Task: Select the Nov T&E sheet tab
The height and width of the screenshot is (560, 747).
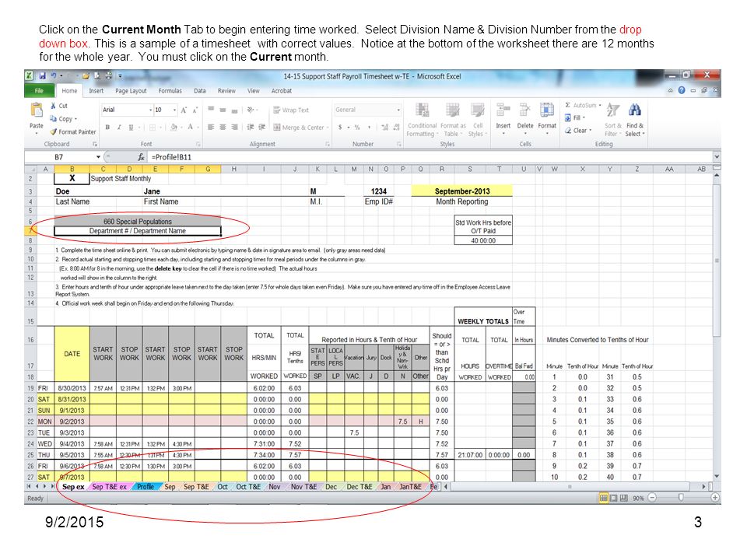Action: 303,487
